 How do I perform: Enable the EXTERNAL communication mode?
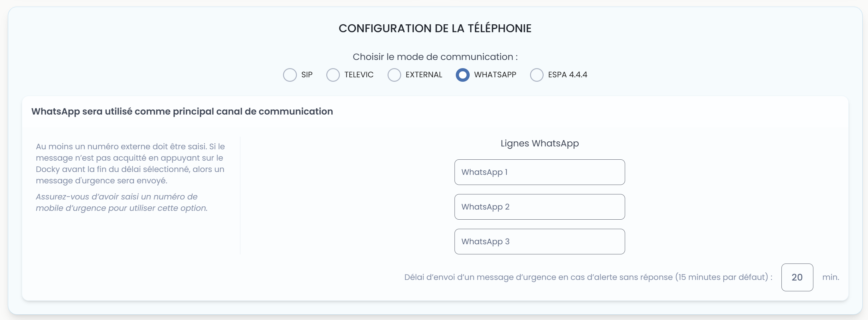[x=394, y=75]
